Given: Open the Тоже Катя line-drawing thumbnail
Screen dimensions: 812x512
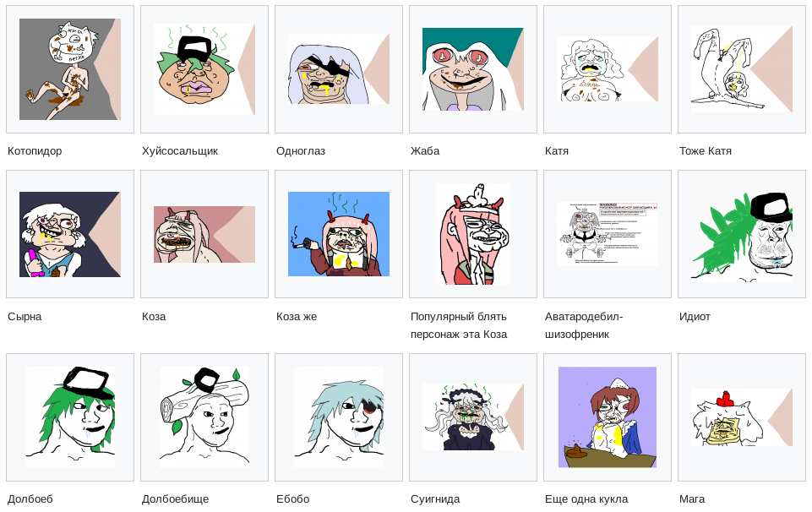Looking at the screenshot, I should click(742, 69).
